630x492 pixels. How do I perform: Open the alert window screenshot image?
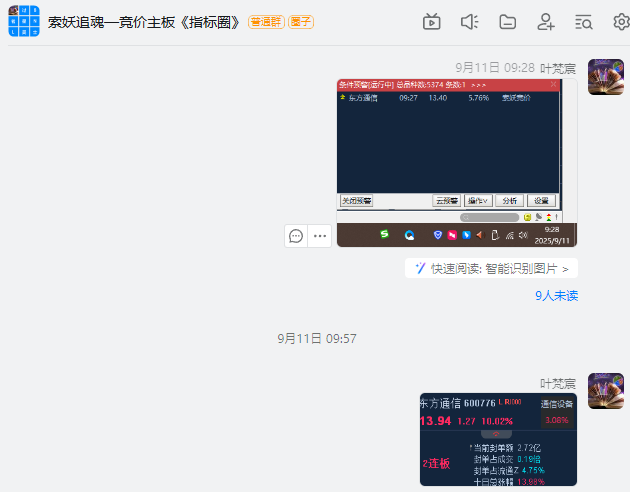tap(457, 163)
